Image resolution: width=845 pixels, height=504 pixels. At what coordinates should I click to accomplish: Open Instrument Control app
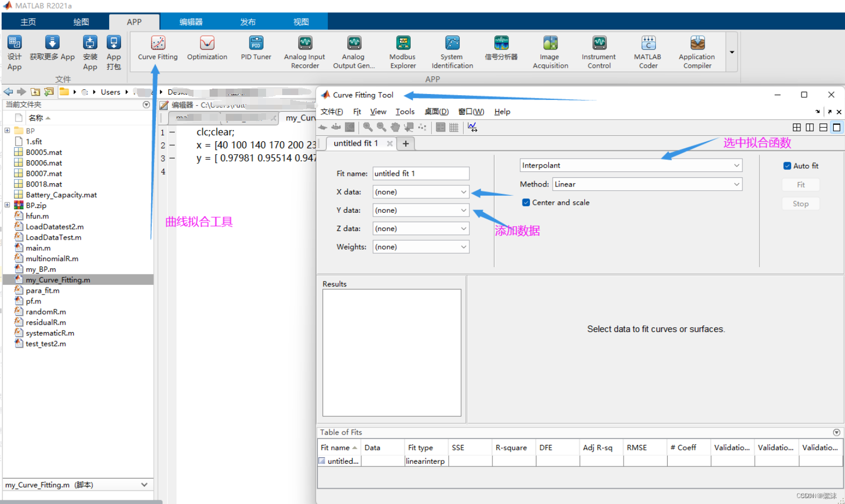click(x=599, y=53)
